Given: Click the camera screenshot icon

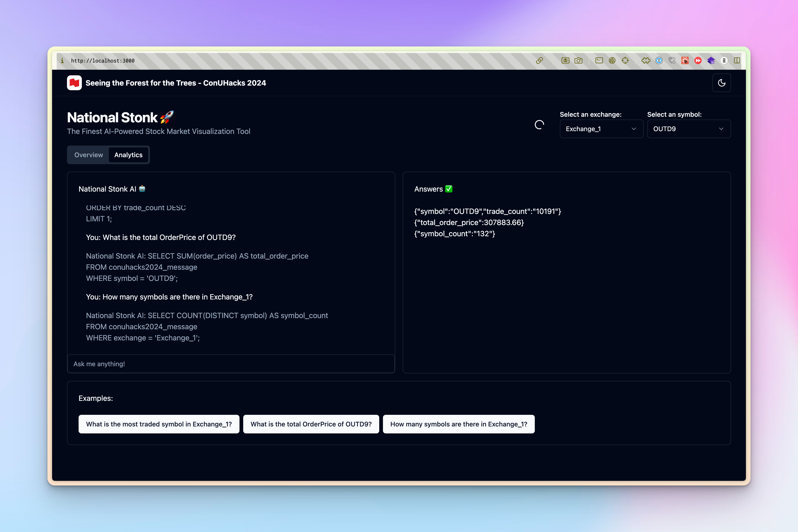Looking at the screenshot, I should 578,60.
